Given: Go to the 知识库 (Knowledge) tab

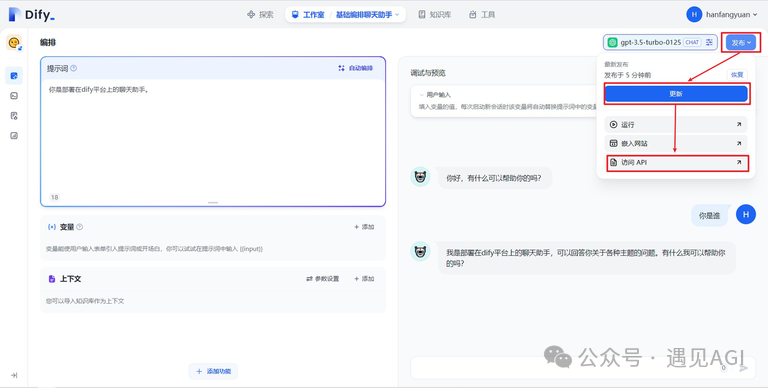Looking at the screenshot, I should [434, 15].
